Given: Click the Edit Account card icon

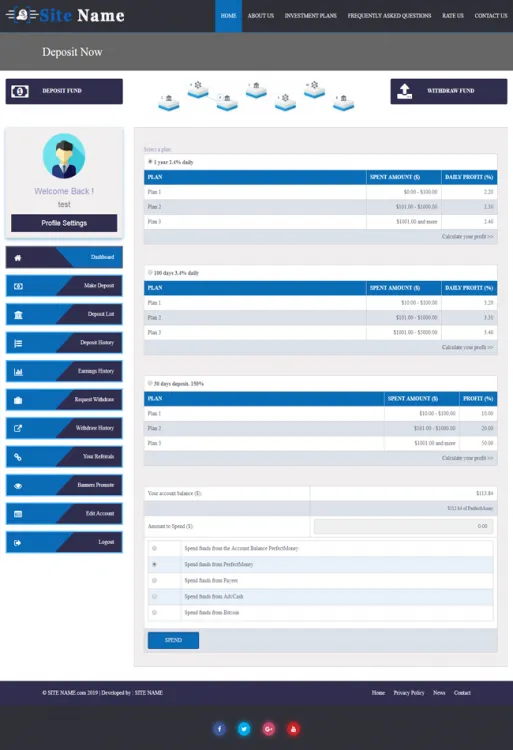Looking at the screenshot, I should [x=18, y=514].
